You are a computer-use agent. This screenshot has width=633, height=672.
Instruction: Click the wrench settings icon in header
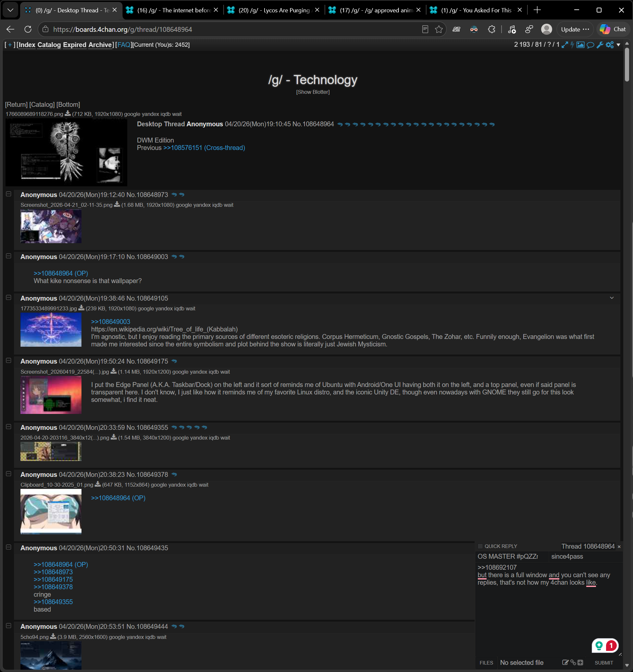point(600,45)
